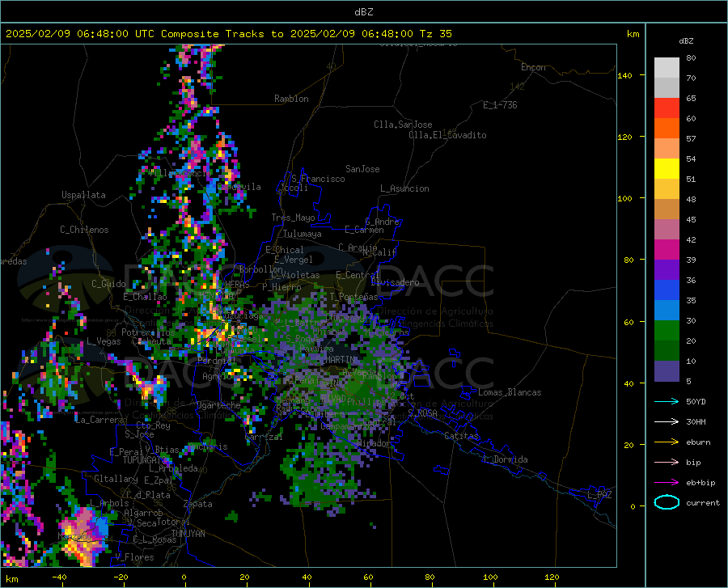Click the -40 km horizontal axis tick
The width and height of the screenshot is (728, 588).
tap(59, 577)
